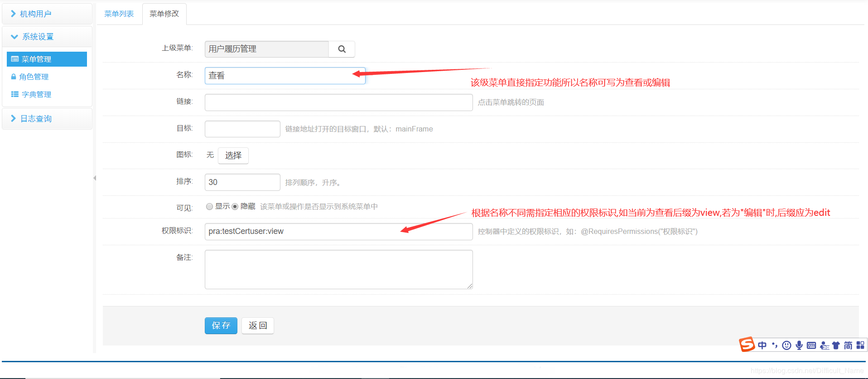The width and height of the screenshot is (868, 379).
Task: Click the IME user account icon
Action: coord(825,345)
